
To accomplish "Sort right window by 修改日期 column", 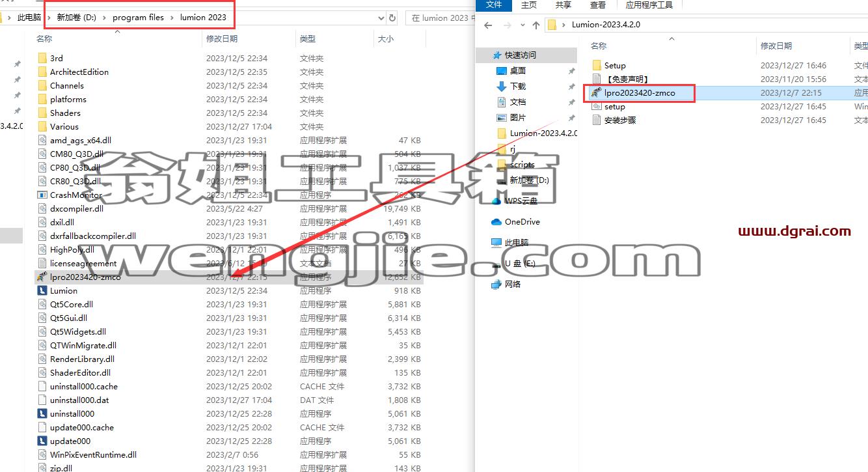I will click(776, 46).
